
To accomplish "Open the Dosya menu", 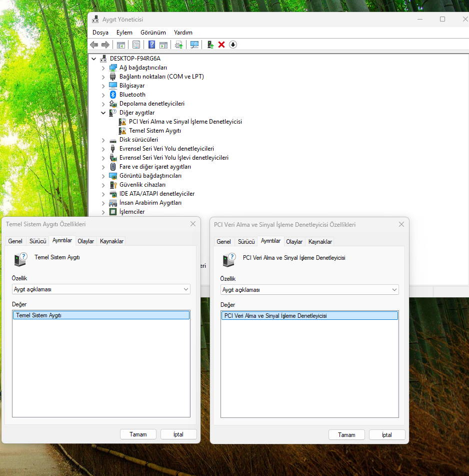I will (x=100, y=33).
